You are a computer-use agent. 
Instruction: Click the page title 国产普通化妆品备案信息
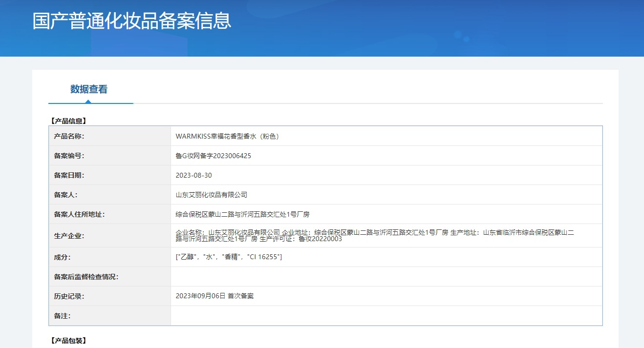132,21
